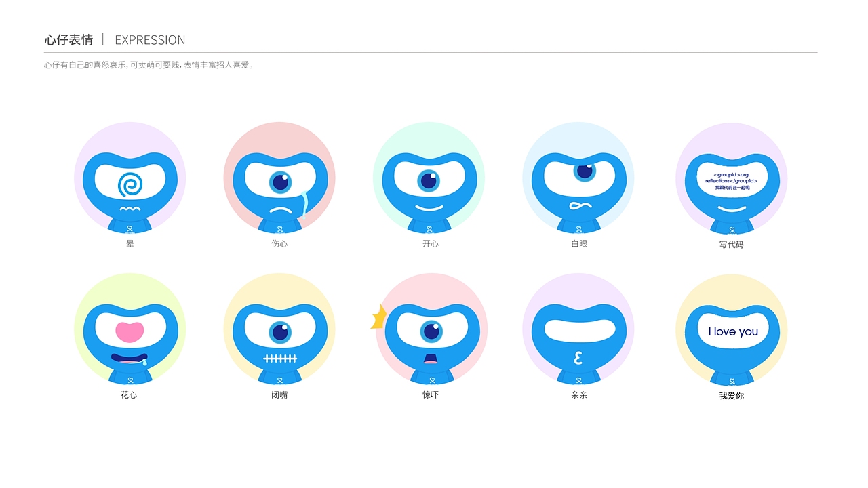Click the 开心 label under the mascot
The image size is (868, 488).
(431, 243)
